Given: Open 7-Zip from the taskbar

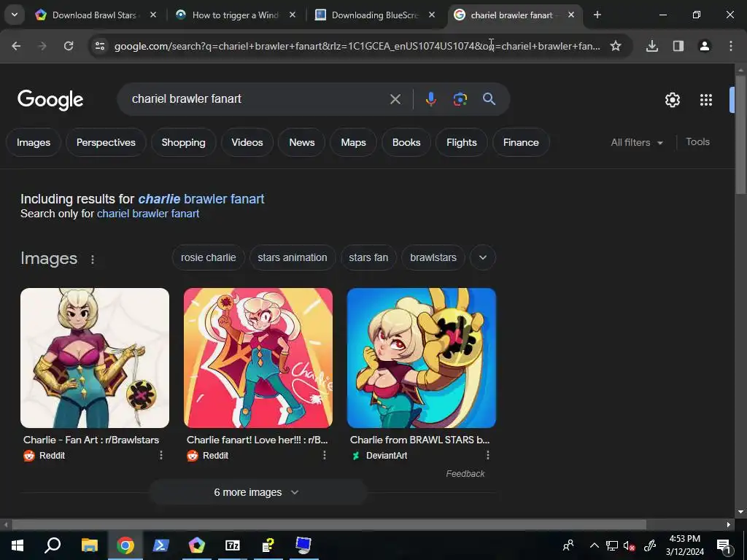Looking at the screenshot, I should (x=233, y=545).
